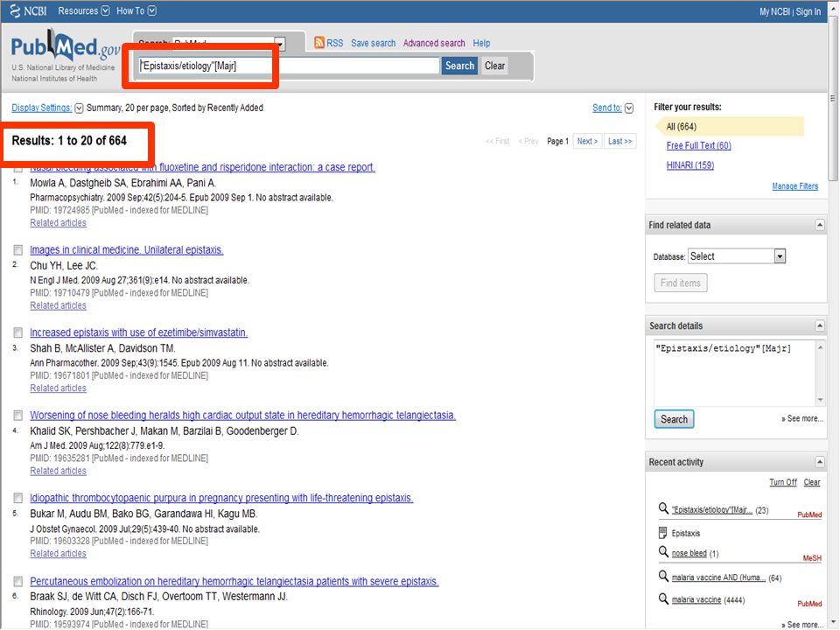
Task: Open Related articles for PMID 19724985
Action: click(58, 223)
